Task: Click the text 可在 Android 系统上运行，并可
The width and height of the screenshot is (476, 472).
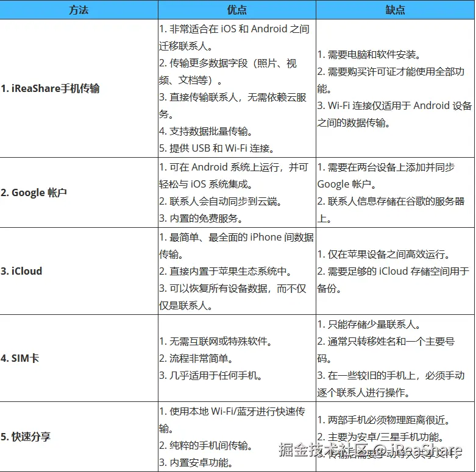Action: pyautogui.click(x=238, y=167)
